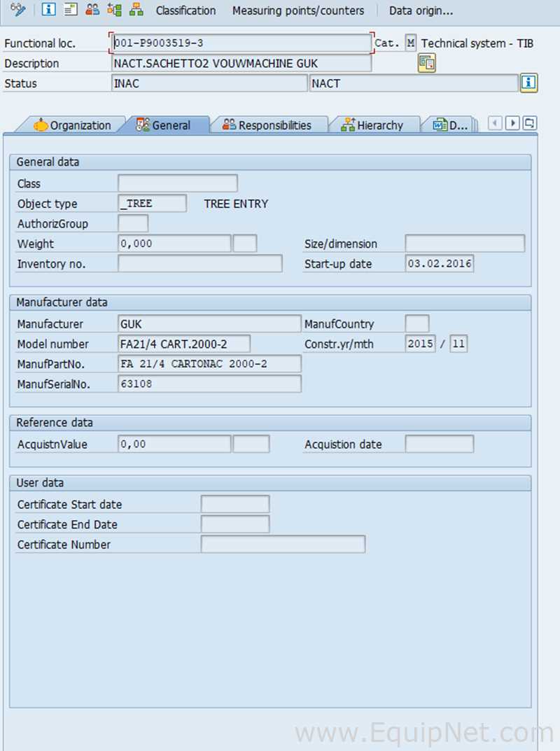Click the Manufacturer data group header
The height and width of the screenshot is (751, 560).
(x=270, y=302)
